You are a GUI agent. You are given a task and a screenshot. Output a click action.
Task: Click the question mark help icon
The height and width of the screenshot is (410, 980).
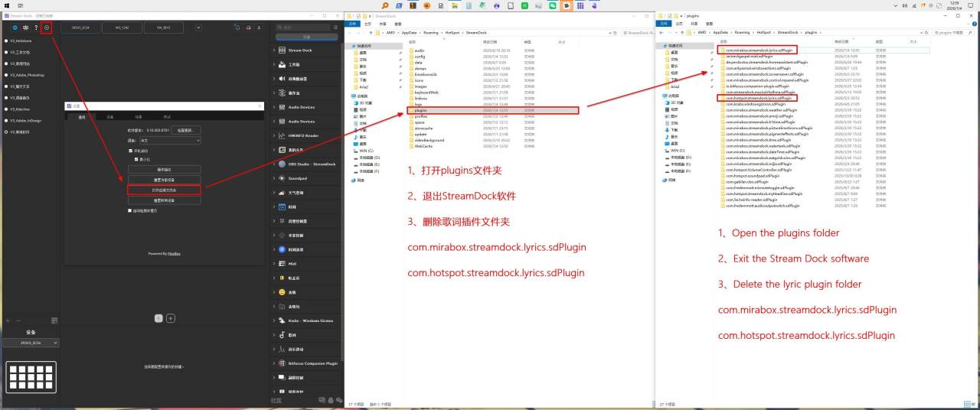tap(35, 28)
